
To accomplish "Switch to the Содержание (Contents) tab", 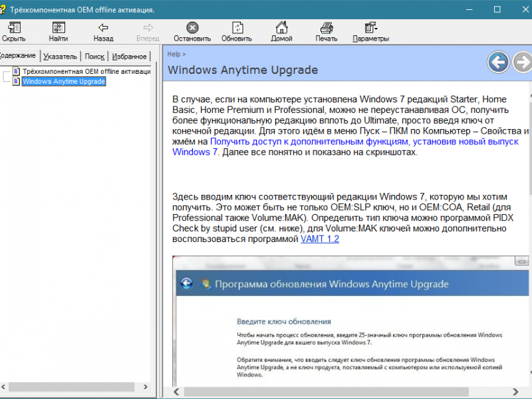I will tap(19, 56).
